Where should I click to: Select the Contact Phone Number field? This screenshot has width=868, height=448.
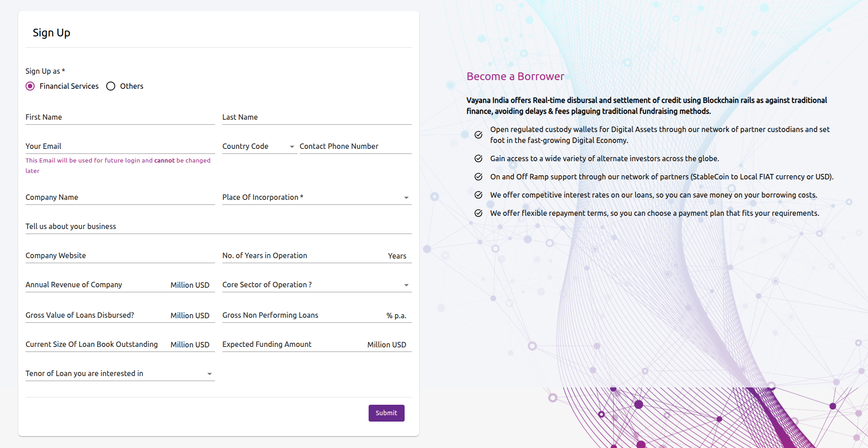354,147
